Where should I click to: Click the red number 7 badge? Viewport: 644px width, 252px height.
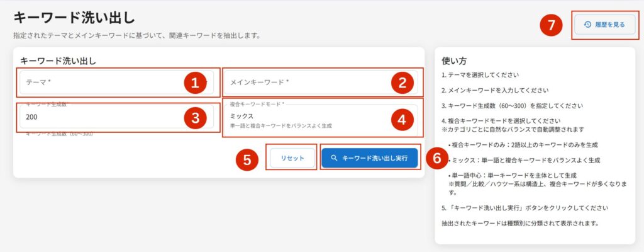click(551, 26)
